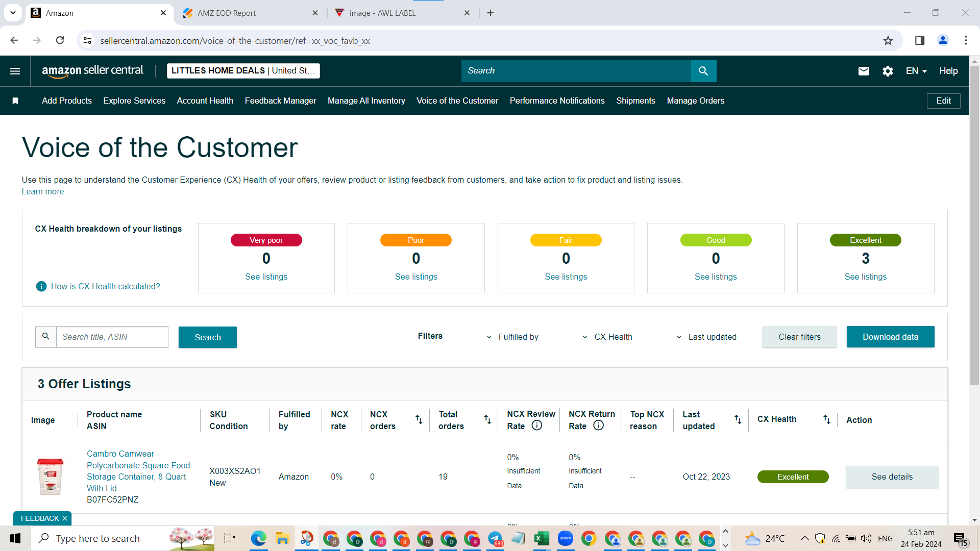Click the Help link in header
980x551 pixels.
[948, 71]
